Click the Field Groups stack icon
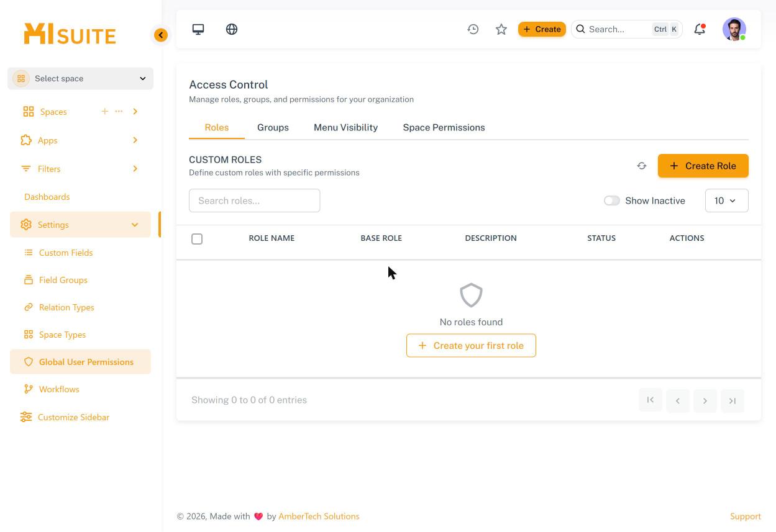This screenshot has width=776, height=532. 29,280
